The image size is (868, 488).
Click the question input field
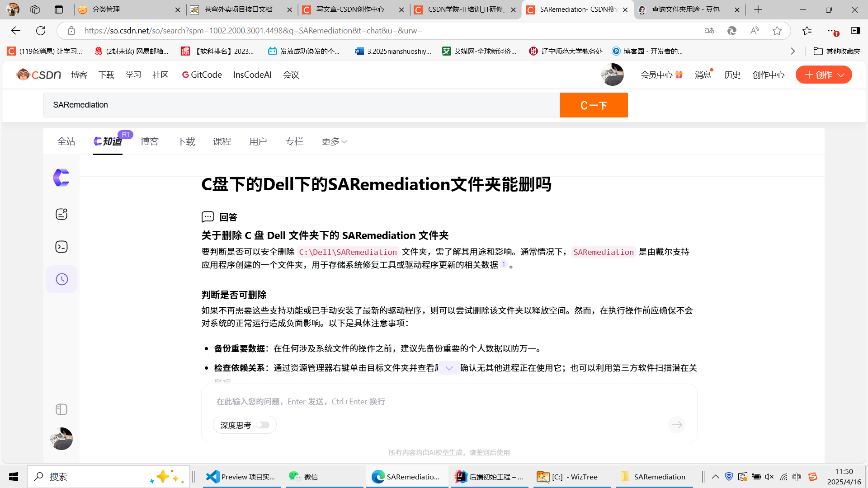tap(448, 402)
